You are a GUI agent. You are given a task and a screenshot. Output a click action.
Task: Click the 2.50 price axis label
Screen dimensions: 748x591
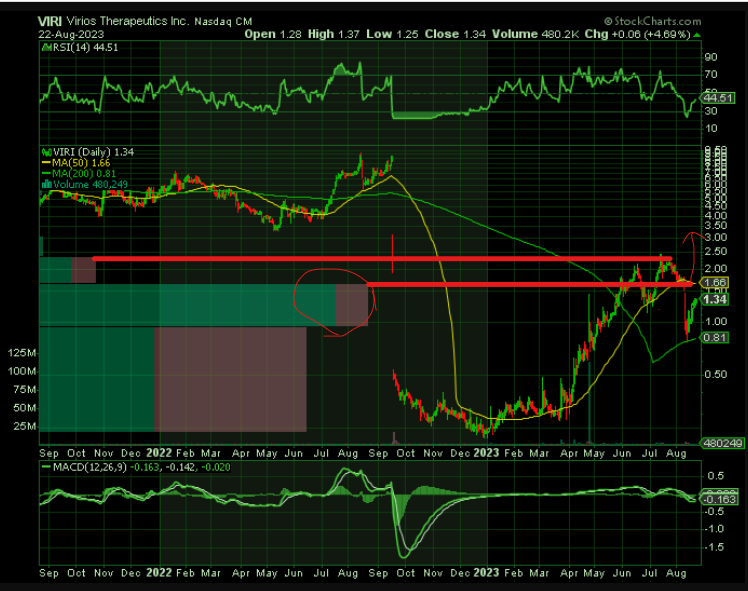coord(716,251)
